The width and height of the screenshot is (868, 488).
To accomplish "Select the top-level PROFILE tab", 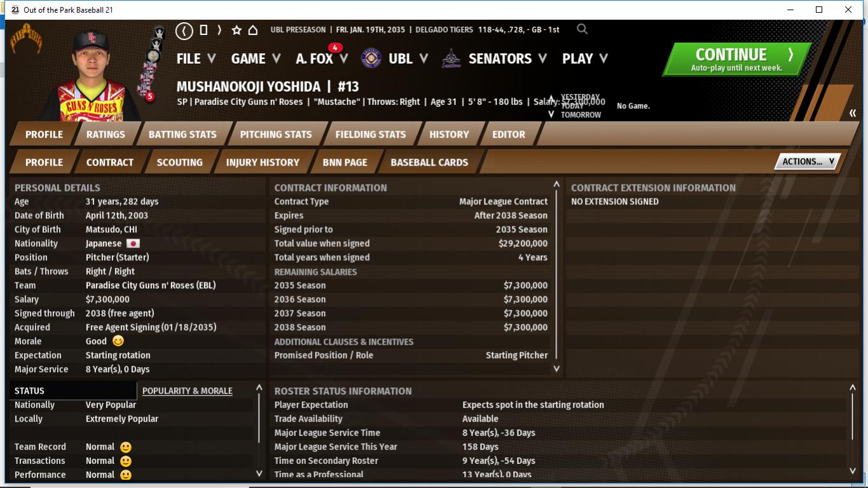I will (x=44, y=134).
